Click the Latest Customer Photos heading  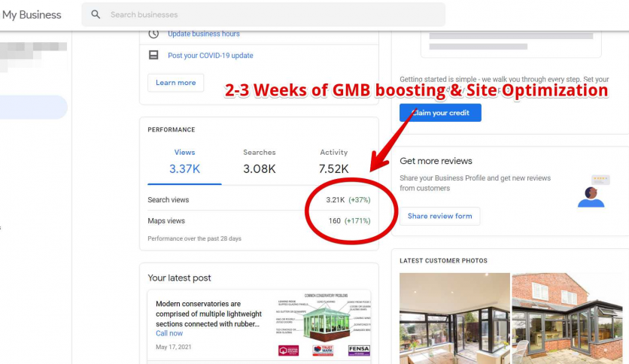443,260
